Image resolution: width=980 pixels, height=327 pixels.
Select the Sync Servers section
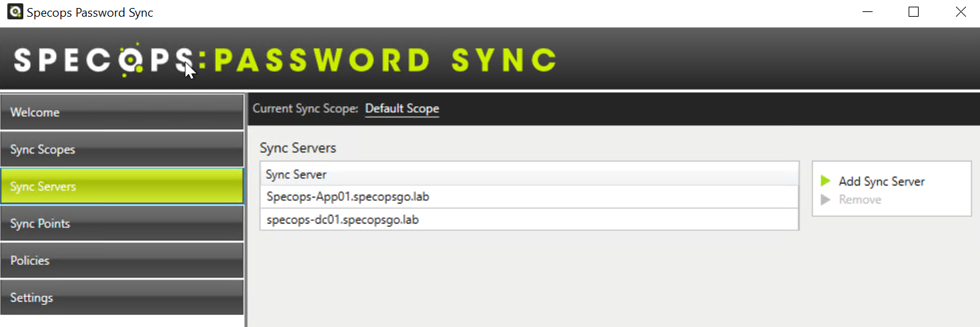pyautogui.click(x=122, y=186)
